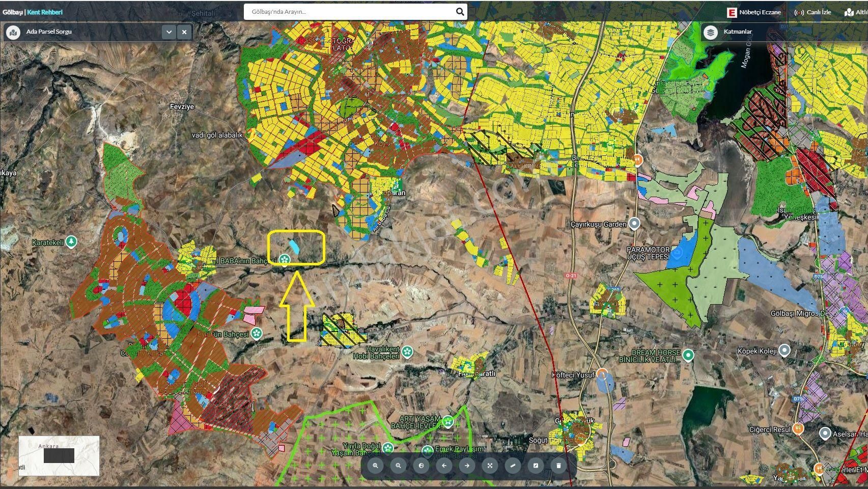Go to next map view with right arrow
The image size is (868, 489).
click(x=467, y=466)
